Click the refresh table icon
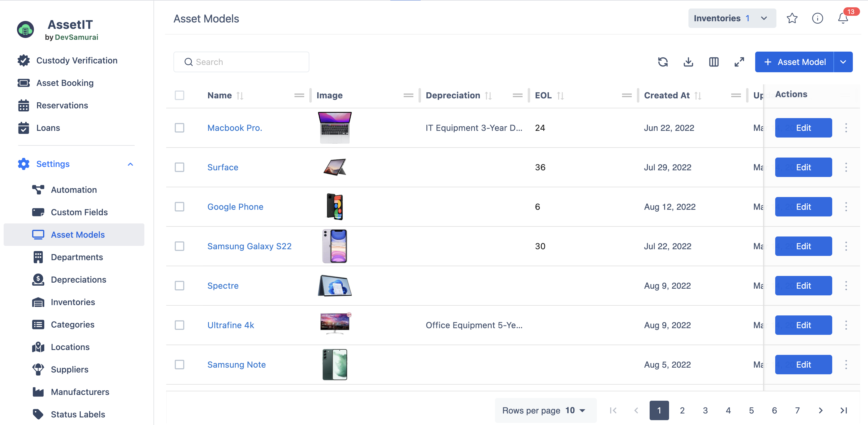The height and width of the screenshot is (425, 868). [663, 62]
